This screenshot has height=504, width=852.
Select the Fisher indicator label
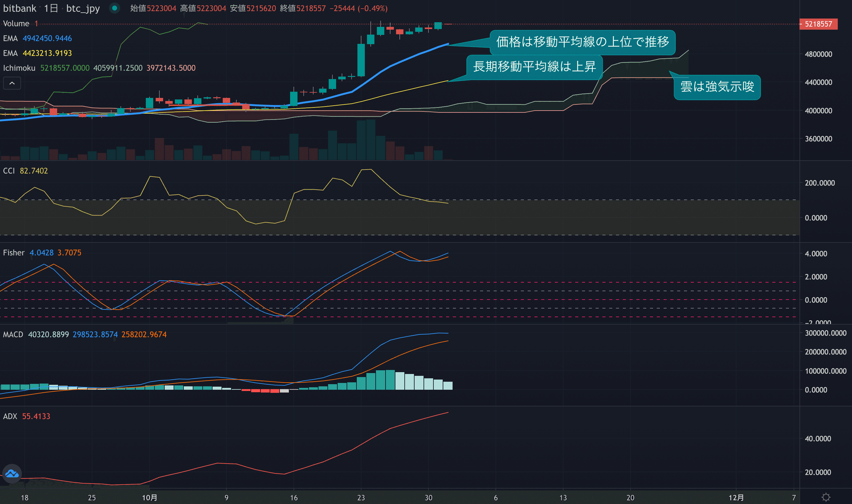(x=14, y=253)
